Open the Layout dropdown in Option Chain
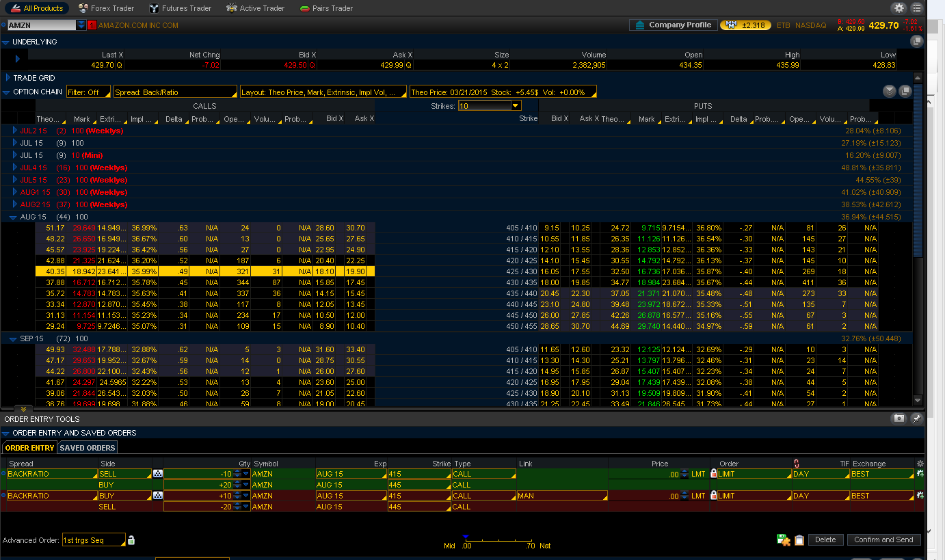 click(323, 92)
